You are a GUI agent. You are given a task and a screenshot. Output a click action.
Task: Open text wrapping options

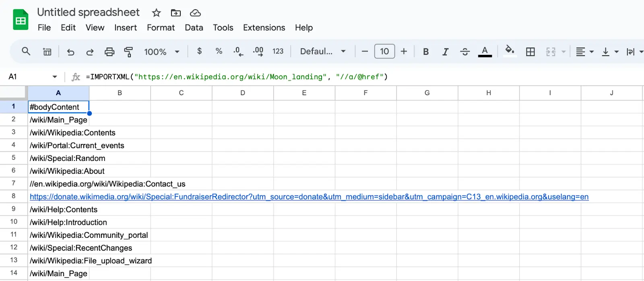click(x=635, y=52)
